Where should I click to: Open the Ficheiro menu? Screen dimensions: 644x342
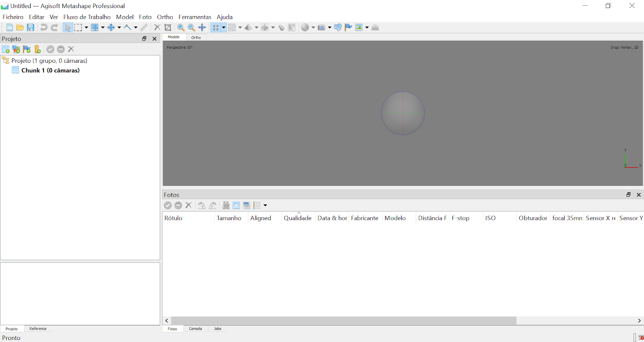coord(13,17)
